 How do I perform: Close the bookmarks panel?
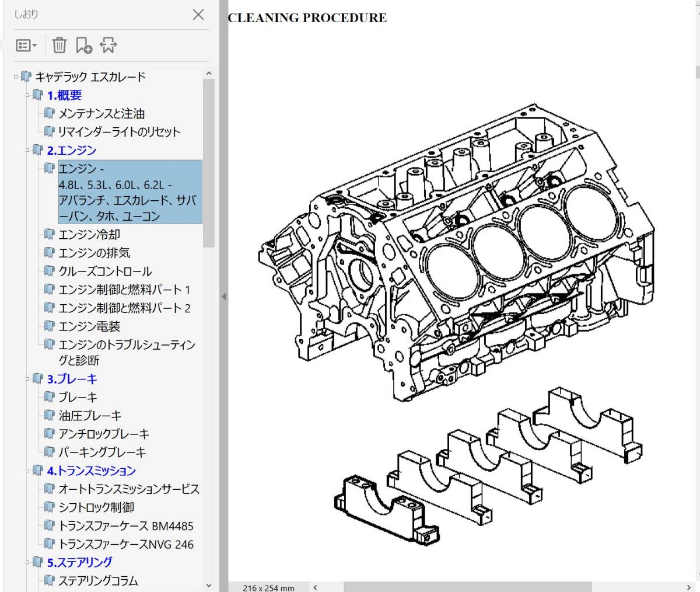(x=198, y=15)
